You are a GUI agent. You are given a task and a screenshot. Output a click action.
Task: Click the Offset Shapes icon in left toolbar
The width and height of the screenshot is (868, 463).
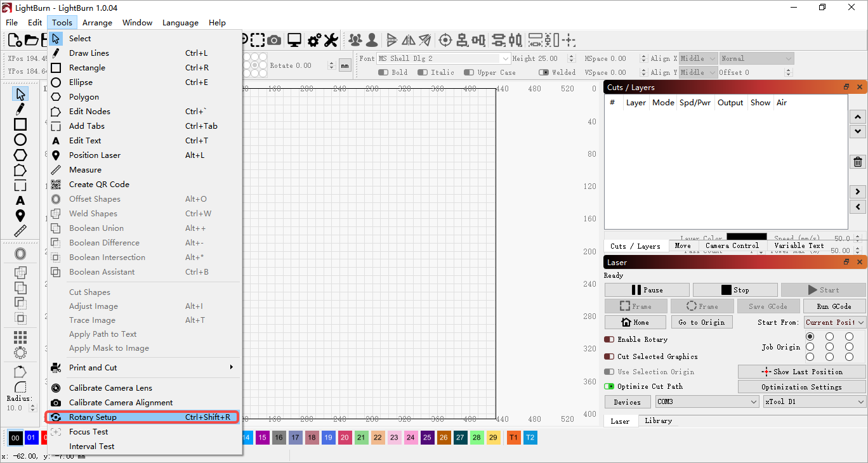tap(20, 254)
